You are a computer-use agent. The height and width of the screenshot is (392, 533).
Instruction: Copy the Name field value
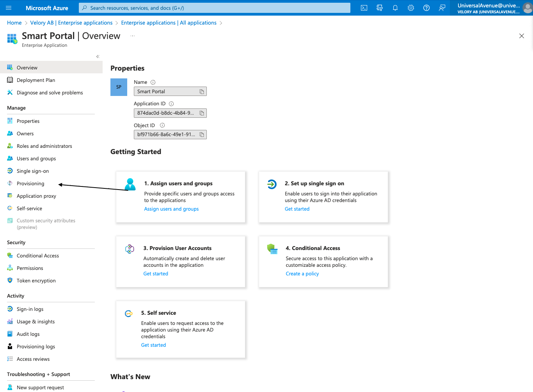pyautogui.click(x=202, y=92)
